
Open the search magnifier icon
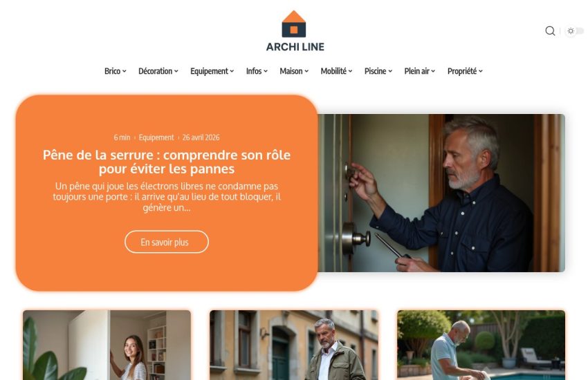point(550,30)
